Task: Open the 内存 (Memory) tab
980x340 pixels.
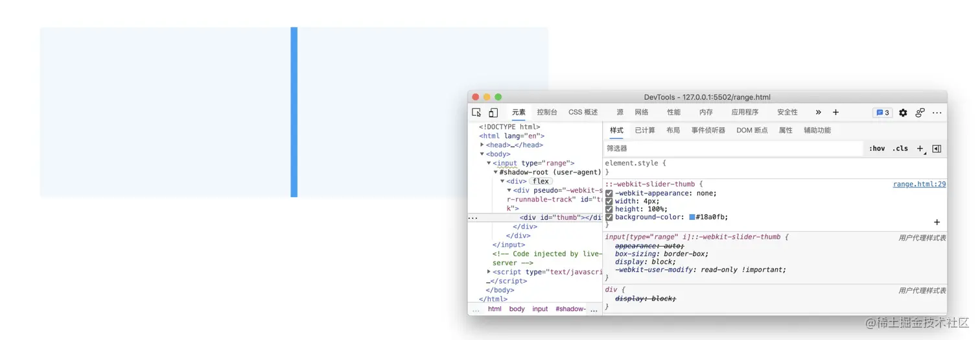Action: pyautogui.click(x=706, y=112)
